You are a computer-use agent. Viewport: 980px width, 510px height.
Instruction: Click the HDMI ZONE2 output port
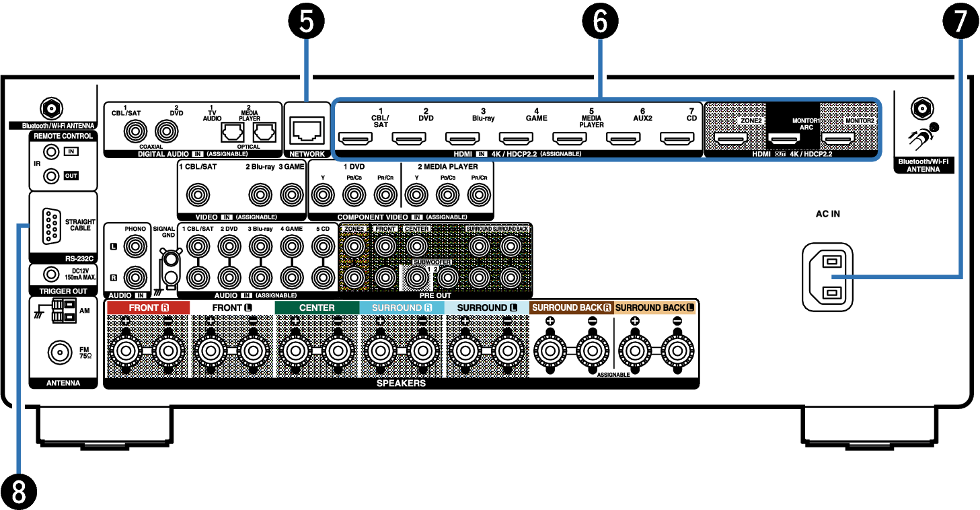730,140
